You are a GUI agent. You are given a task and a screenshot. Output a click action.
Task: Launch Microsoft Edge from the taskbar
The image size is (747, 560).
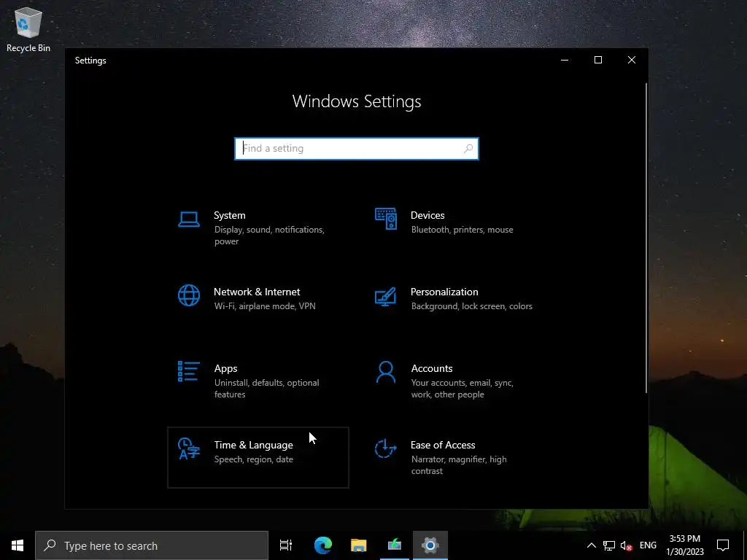323,545
